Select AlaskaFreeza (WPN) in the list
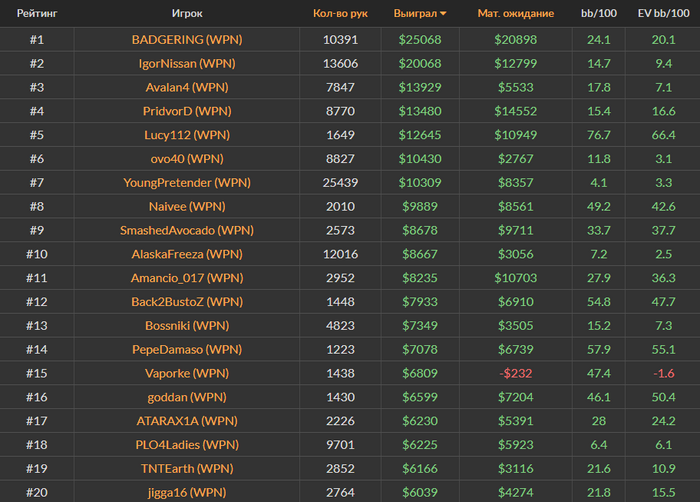 187,254
